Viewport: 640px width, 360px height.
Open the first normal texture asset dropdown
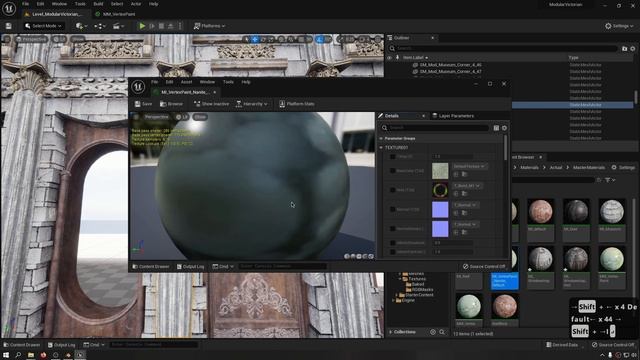point(465,205)
